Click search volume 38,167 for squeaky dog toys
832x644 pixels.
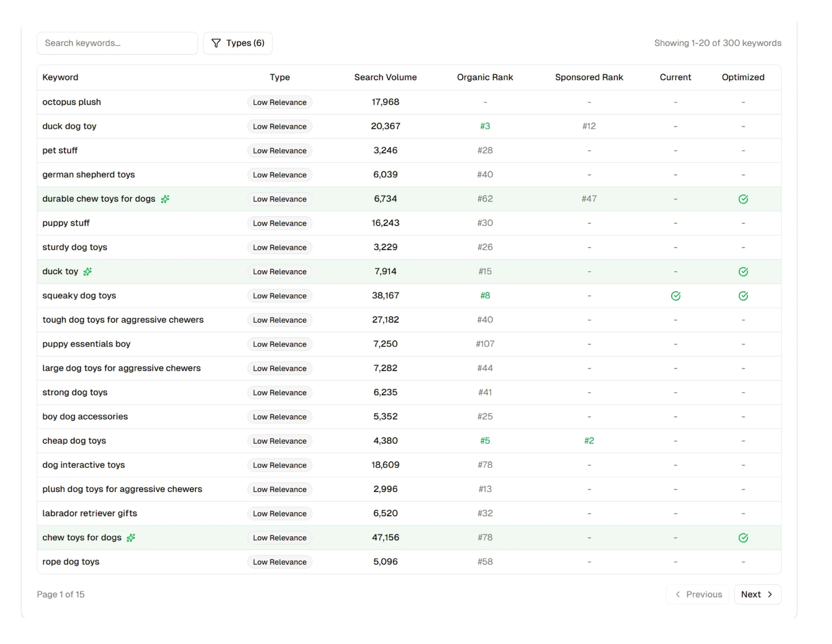coord(385,296)
